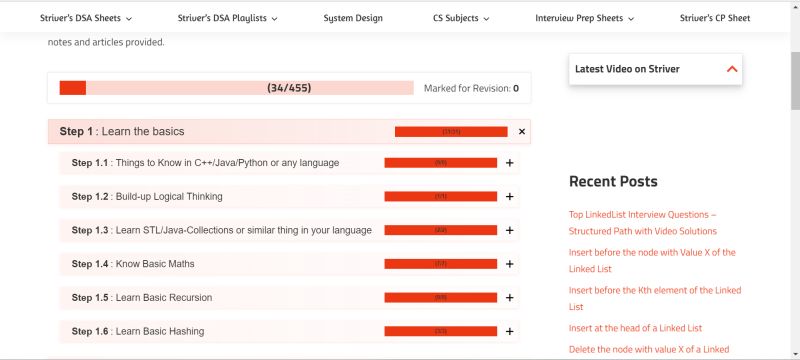Expand Step 1.1 with its plus icon
Image resolution: width=800 pixels, height=360 pixels.
point(509,163)
